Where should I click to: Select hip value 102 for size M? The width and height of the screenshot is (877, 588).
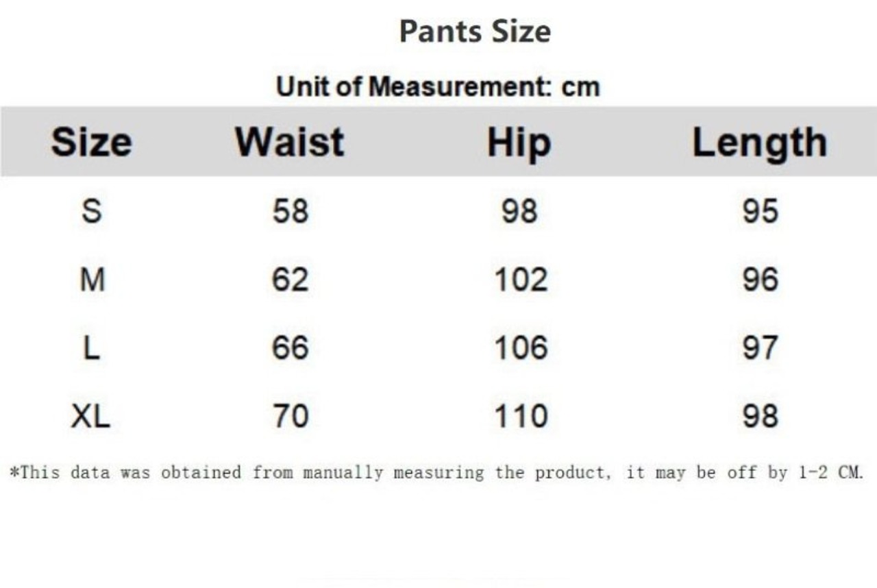[x=521, y=280]
